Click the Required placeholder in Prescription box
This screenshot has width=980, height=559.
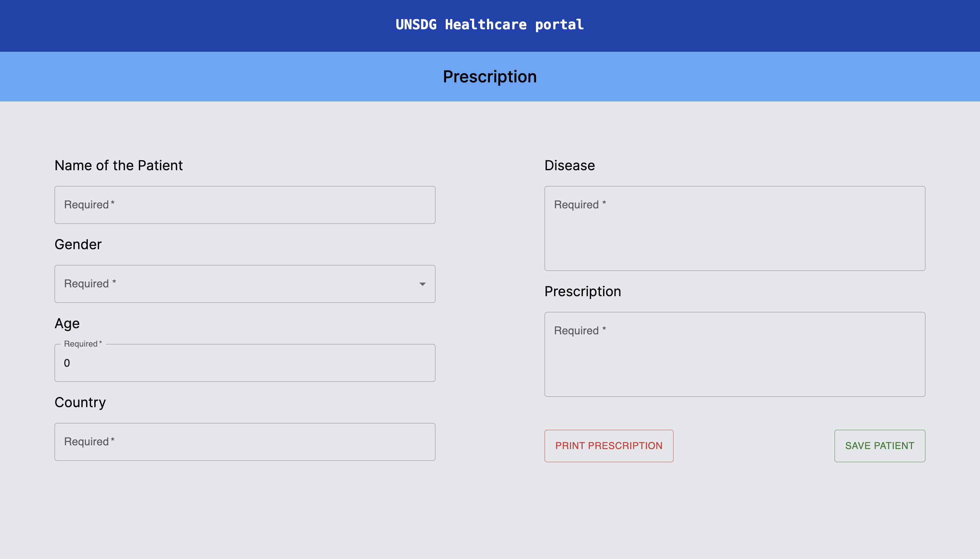(x=580, y=330)
